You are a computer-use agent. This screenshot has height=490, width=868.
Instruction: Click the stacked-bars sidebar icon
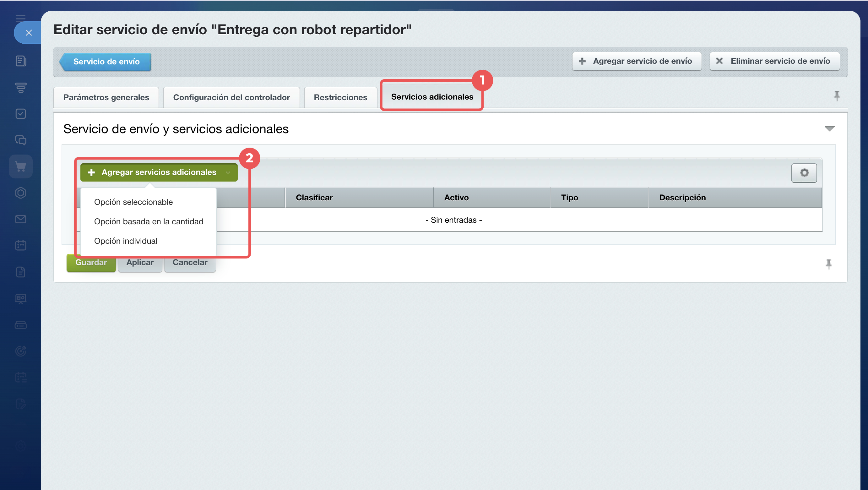[21, 87]
